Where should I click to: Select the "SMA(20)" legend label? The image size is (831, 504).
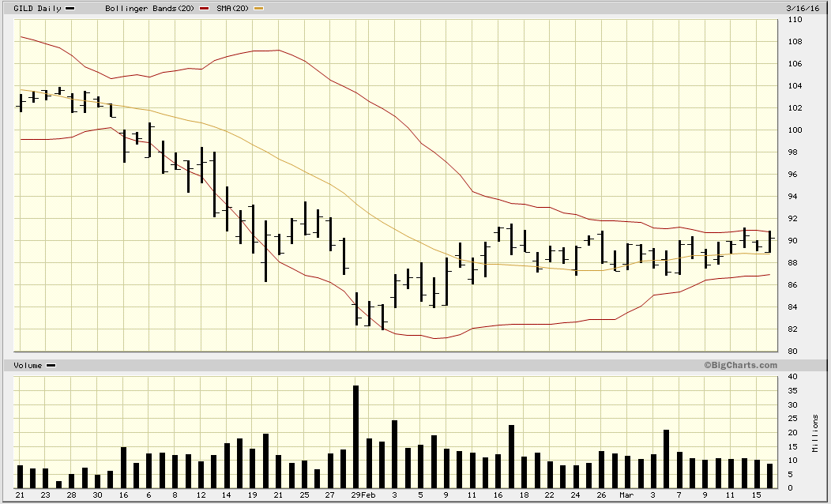[x=233, y=9]
